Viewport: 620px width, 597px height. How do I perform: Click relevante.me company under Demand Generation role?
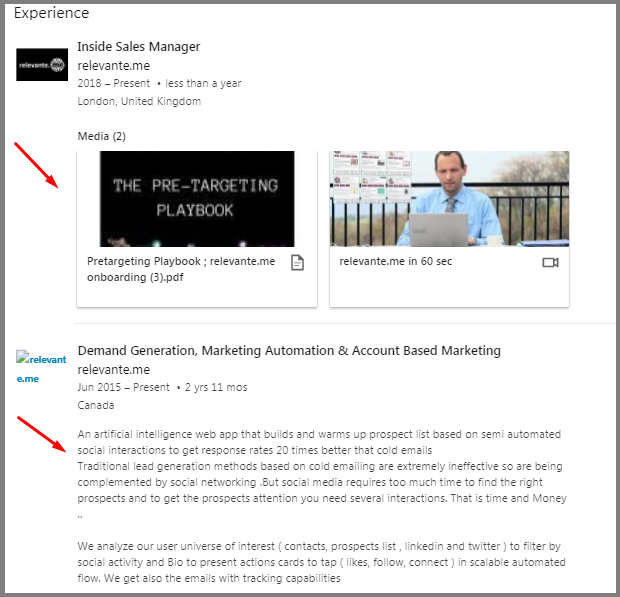tap(114, 370)
